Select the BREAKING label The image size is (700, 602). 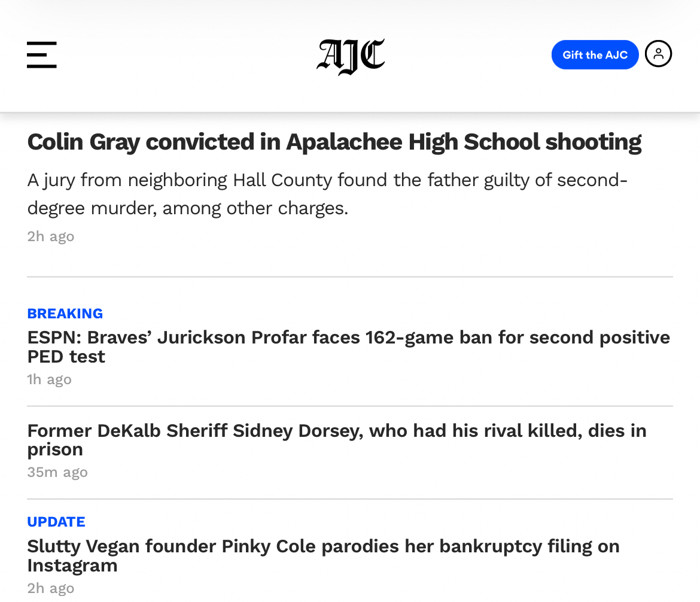(65, 314)
